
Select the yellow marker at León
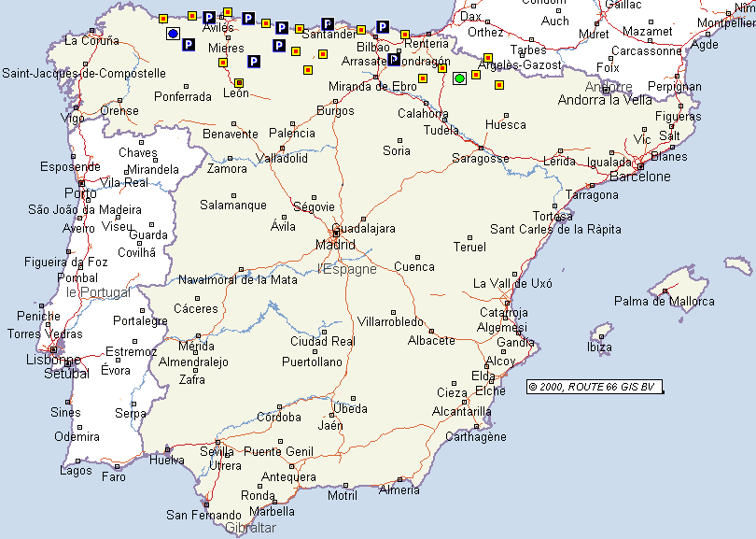coord(240,82)
